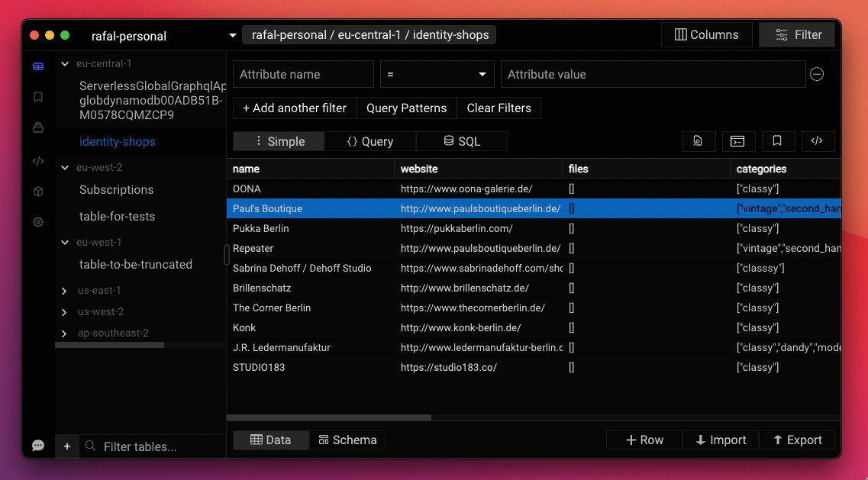Open the cube icon in left sidebar

pyautogui.click(x=38, y=192)
